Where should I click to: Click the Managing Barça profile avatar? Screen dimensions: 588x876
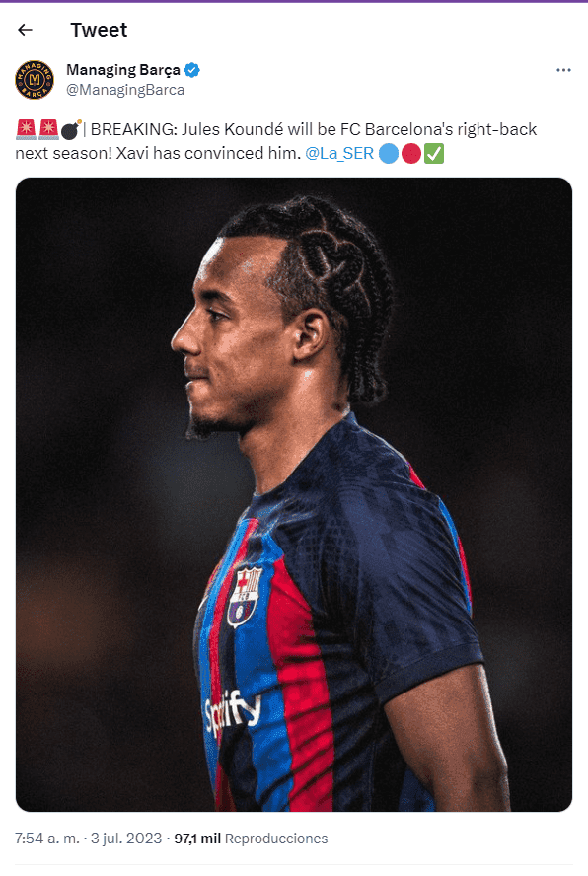[35, 80]
